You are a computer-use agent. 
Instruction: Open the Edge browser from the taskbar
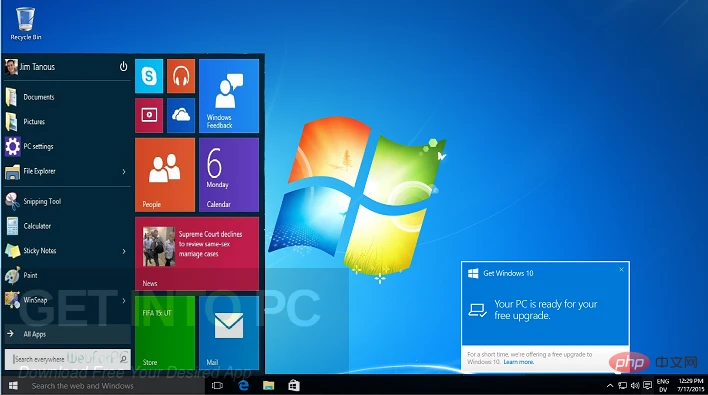(244, 385)
